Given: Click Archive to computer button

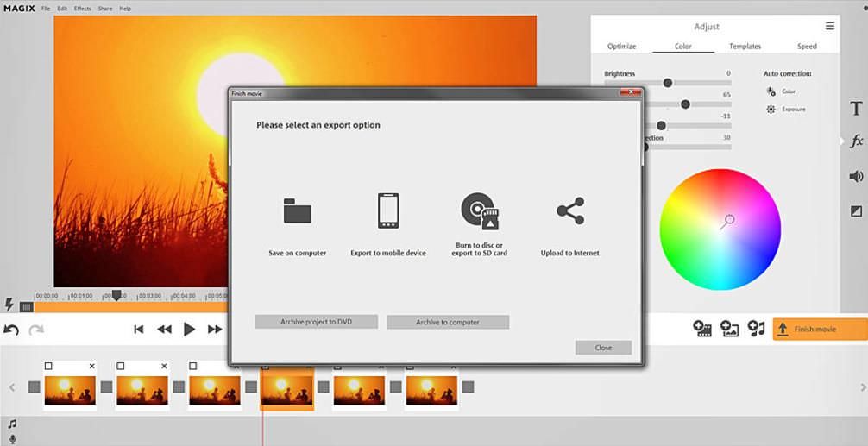Looking at the screenshot, I should [x=448, y=322].
